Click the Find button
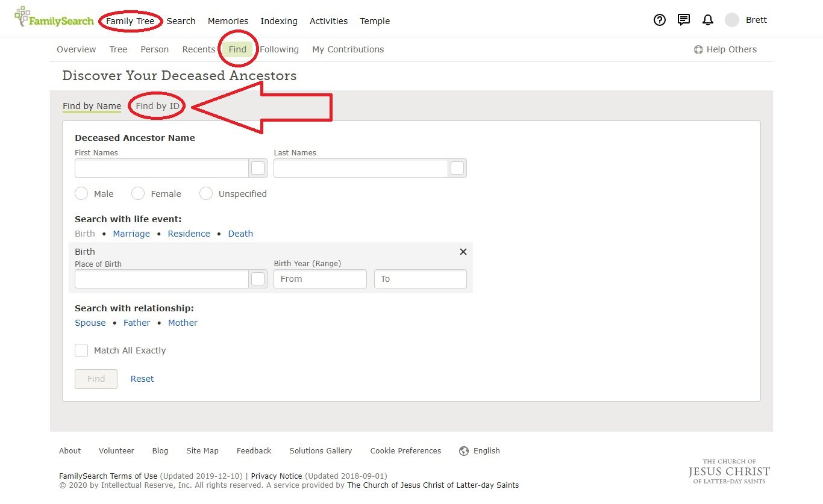This screenshot has width=823, height=504. [x=96, y=378]
